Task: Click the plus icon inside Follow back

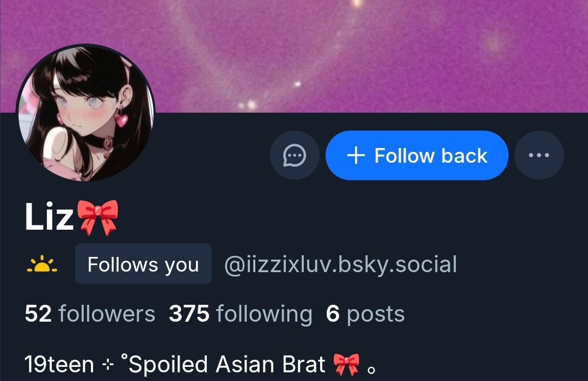Action: [x=356, y=155]
